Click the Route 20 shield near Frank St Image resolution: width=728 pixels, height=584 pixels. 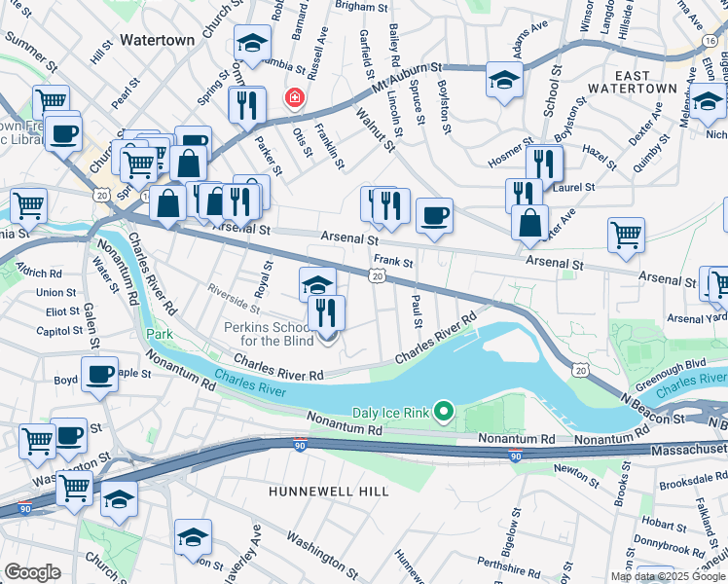(378, 276)
